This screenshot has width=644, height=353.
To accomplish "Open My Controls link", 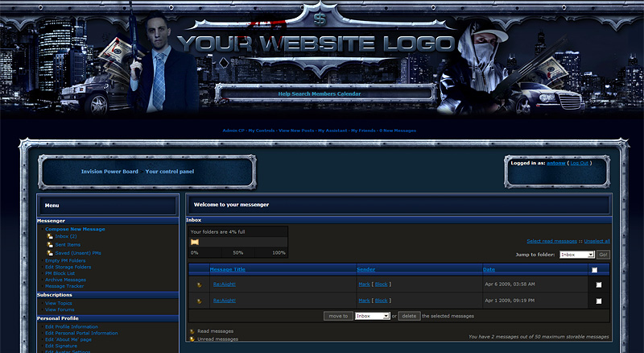I will click(261, 131).
